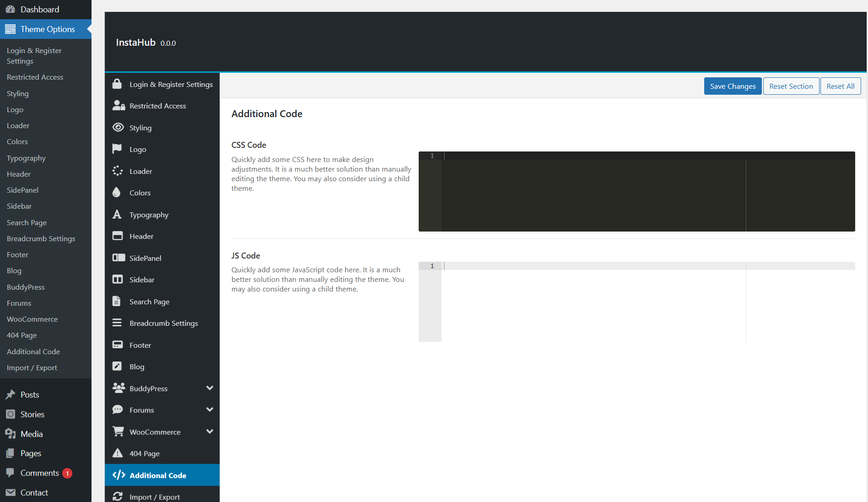This screenshot has width=868, height=502.
Task: Click the lock icon for Login & Register Settings
Action: [x=117, y=84]
